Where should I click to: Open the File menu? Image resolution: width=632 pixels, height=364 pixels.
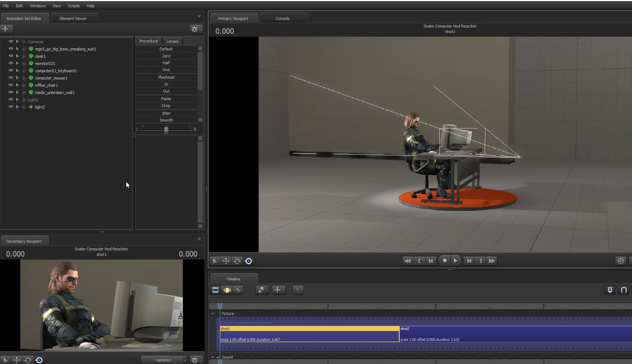(x=6, y=6)
